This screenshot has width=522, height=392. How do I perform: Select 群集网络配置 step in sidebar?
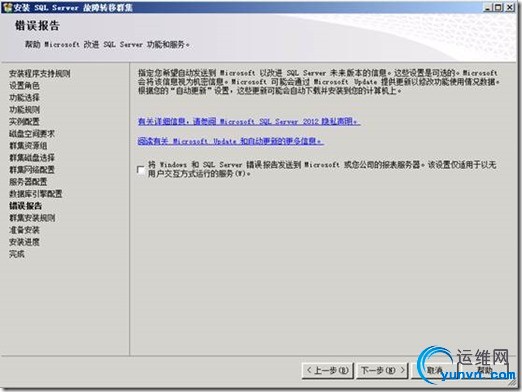pos(32,169)
